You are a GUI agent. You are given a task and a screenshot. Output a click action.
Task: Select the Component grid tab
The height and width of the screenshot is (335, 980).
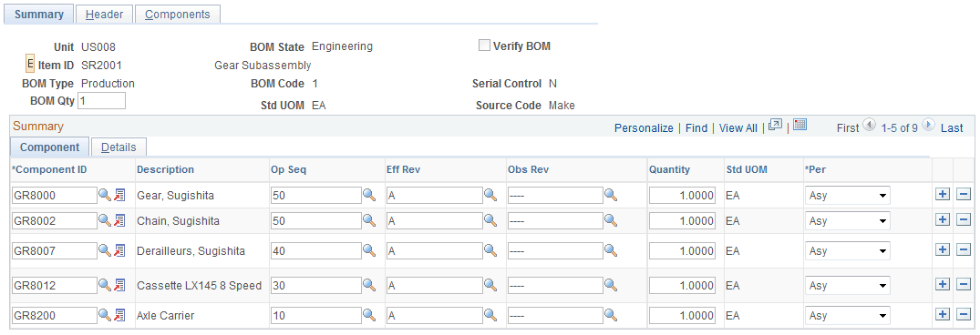(50, 147)
